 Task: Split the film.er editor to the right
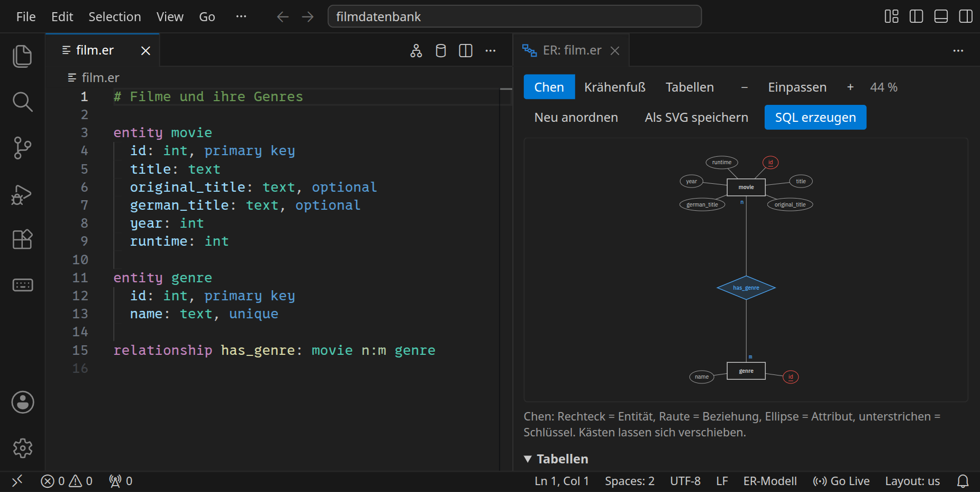(466, 51)
